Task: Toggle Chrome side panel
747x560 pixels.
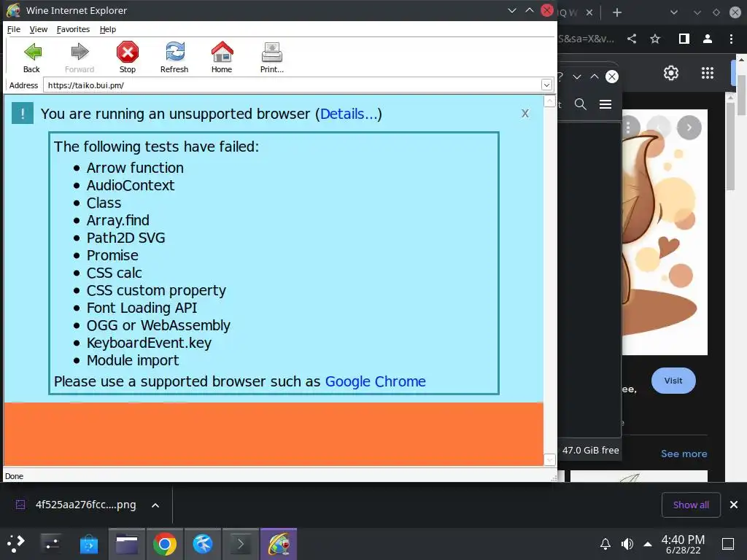Action: [684, 39]
